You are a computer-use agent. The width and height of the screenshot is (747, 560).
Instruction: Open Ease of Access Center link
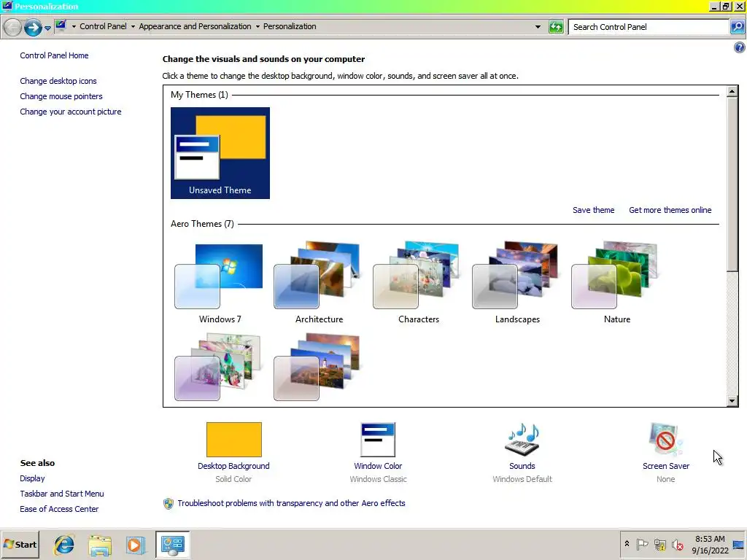[59, 508]
